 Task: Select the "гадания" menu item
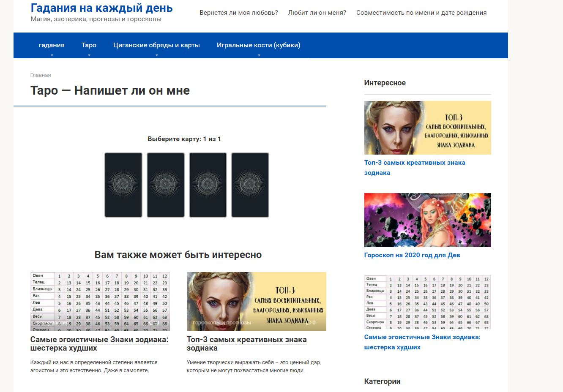(x=52, y=45)
